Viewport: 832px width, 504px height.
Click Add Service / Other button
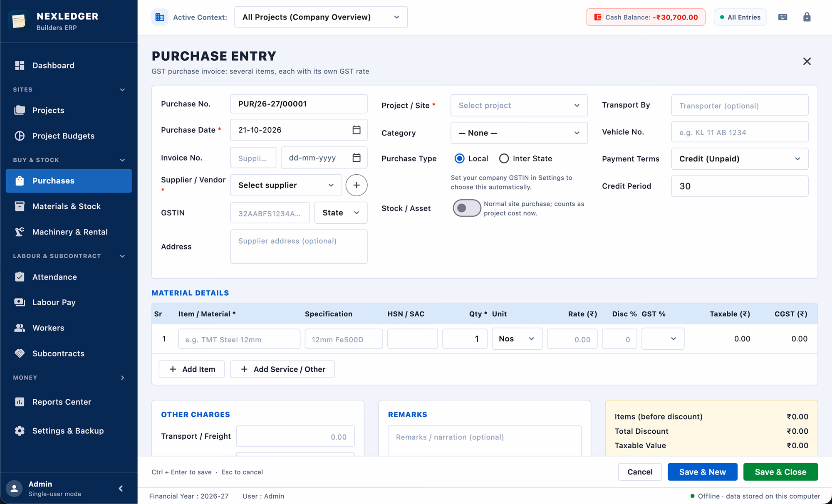[282, 369]
